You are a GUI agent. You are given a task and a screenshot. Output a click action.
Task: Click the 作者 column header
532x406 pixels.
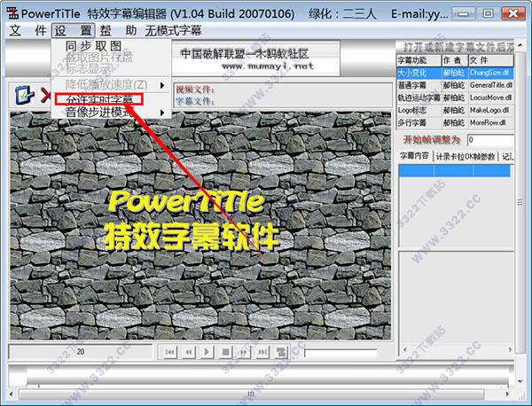point(455,60)
